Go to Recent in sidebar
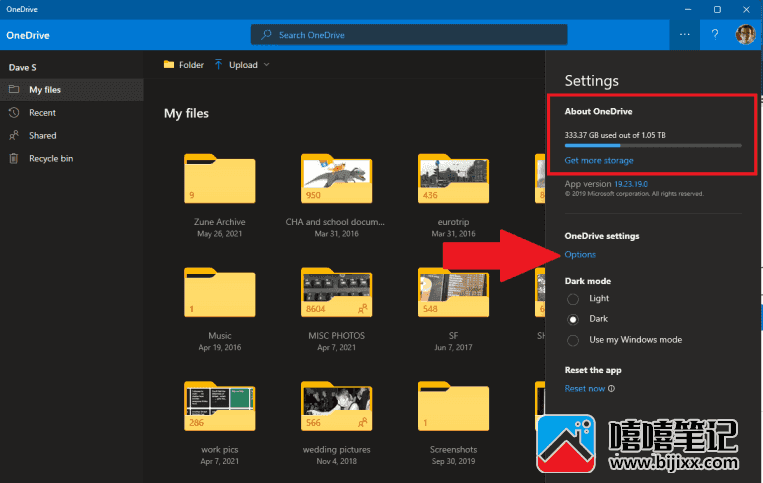Viewport: 763px width, 483px height. 72,112
